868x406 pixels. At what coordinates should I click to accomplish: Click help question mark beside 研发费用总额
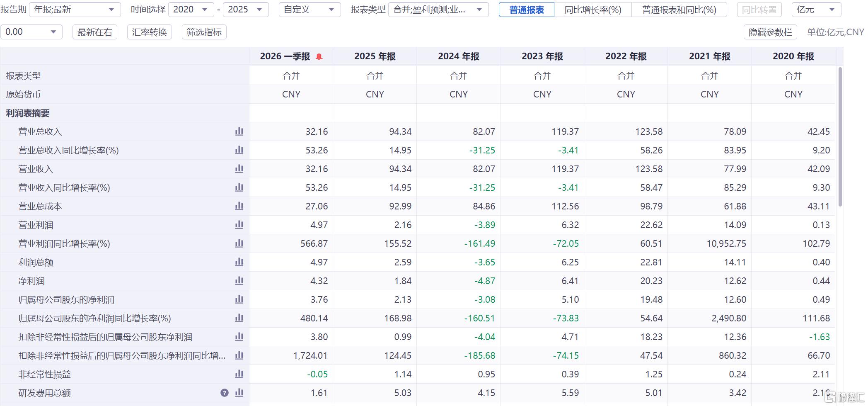(225, 393)
